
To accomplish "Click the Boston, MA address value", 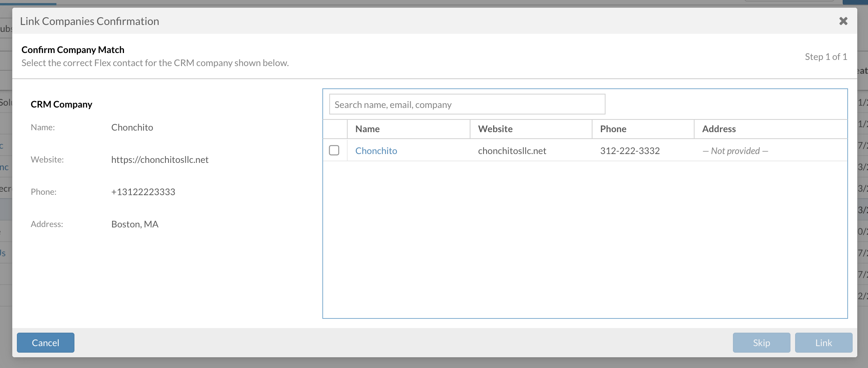I will click(x=135, y=224).
